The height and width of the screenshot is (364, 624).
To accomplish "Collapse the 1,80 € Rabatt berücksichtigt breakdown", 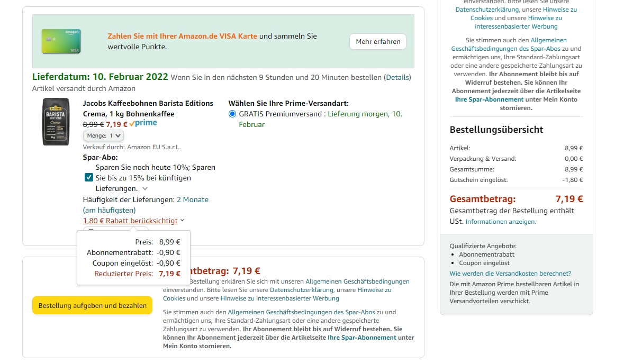I will click(133, 221).
